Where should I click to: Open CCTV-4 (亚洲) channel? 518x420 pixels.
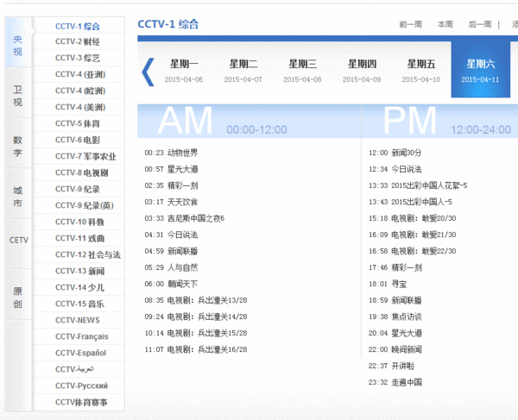click(79, 74)
